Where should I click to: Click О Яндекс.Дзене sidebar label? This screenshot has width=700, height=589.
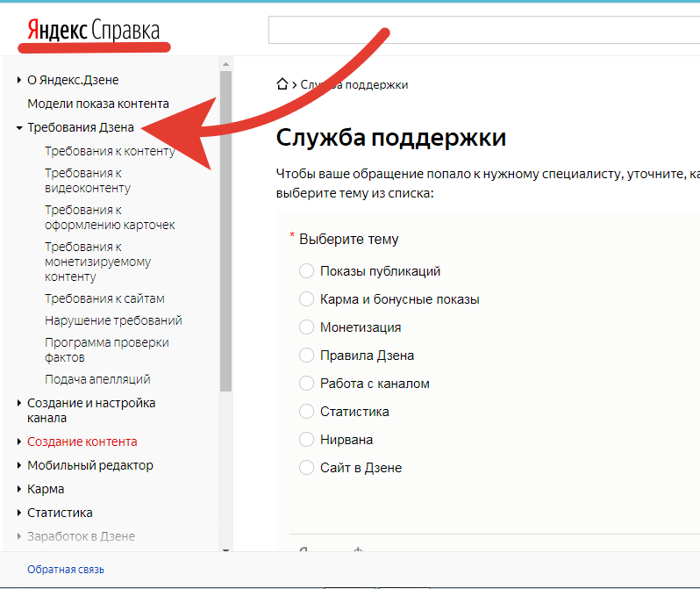73,80
